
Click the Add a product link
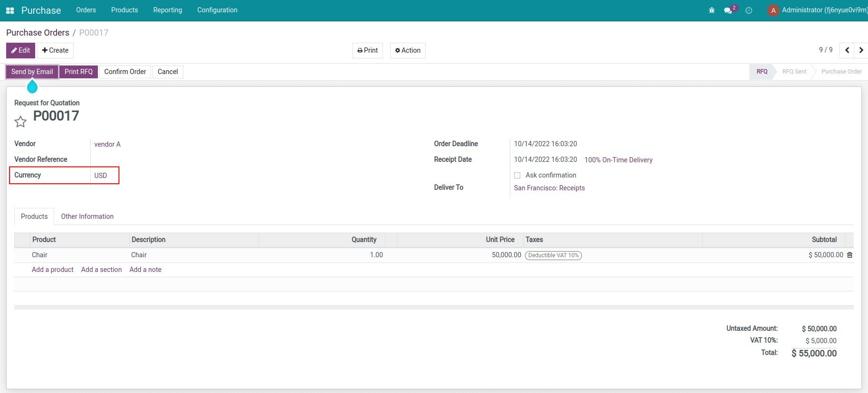(53, 270)
